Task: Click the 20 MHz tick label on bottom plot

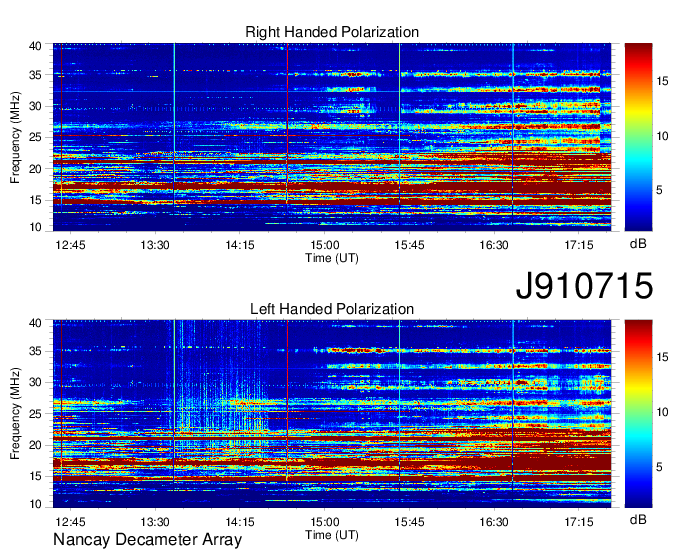Action: coord(35,445)
